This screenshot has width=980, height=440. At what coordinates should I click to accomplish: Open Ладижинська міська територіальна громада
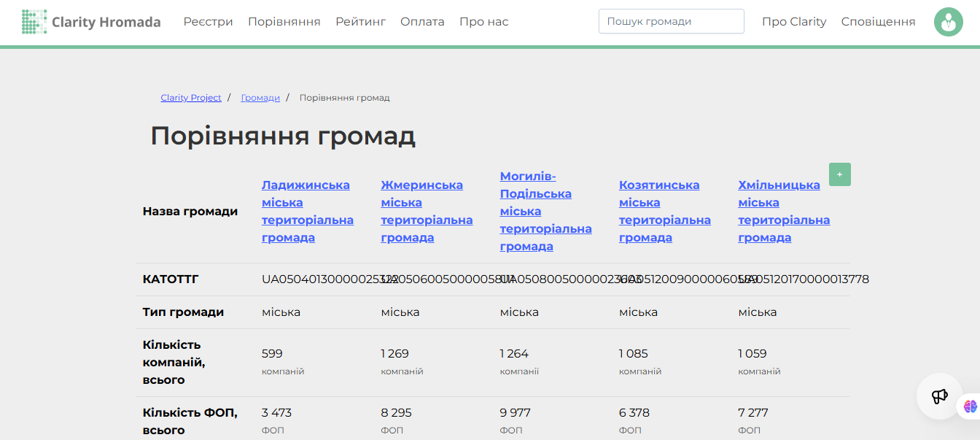click(308, 212)
